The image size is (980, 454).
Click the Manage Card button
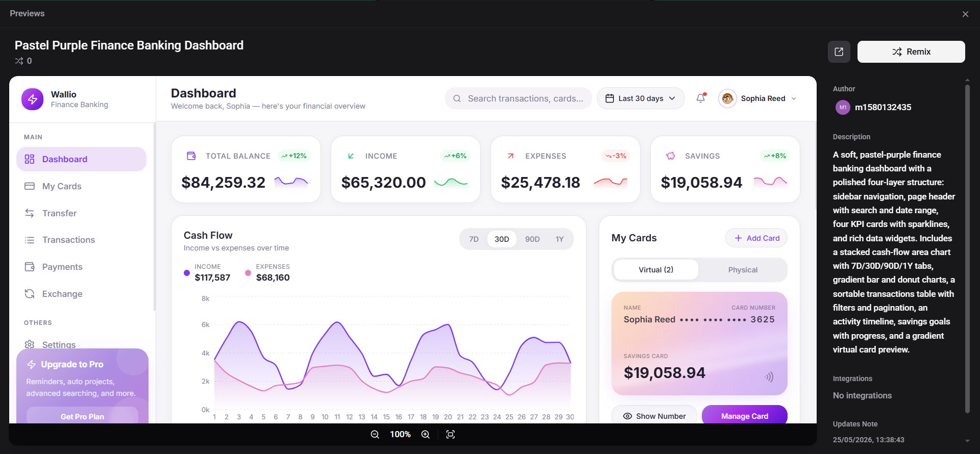click(x=745, y=416)
